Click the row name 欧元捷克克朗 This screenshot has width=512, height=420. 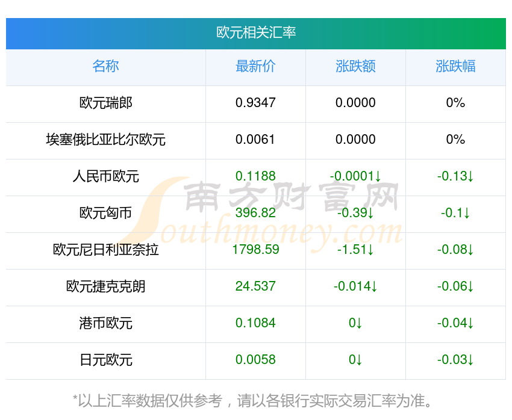tap(105, 286)
